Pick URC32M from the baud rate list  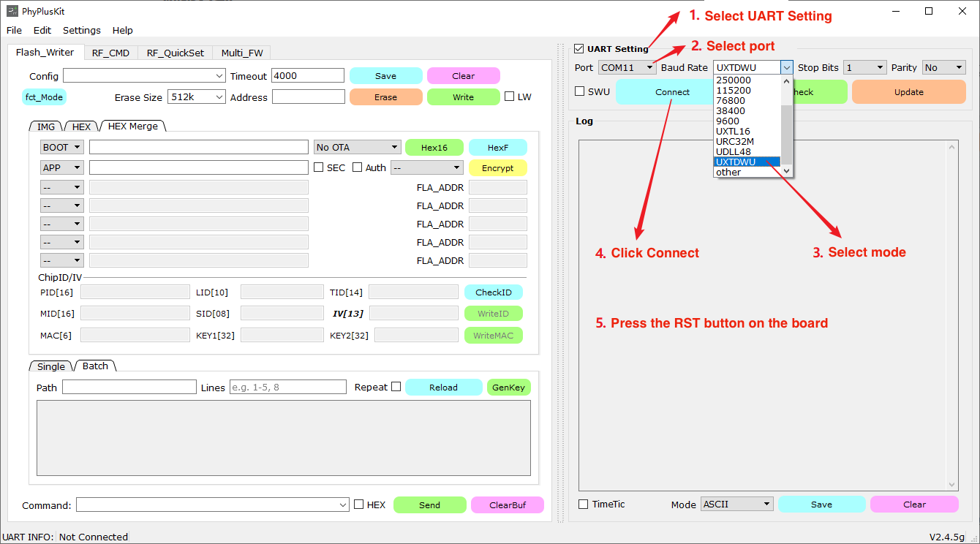[747, 142]
